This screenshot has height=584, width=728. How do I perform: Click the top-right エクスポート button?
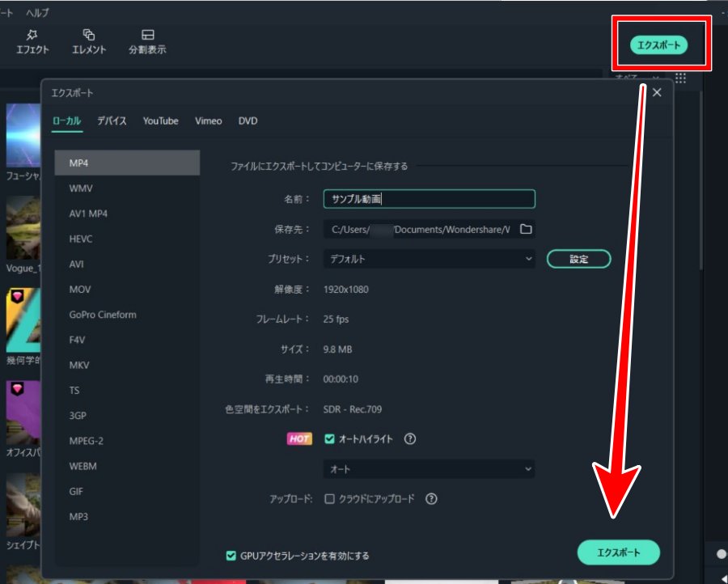click(658, 45)
